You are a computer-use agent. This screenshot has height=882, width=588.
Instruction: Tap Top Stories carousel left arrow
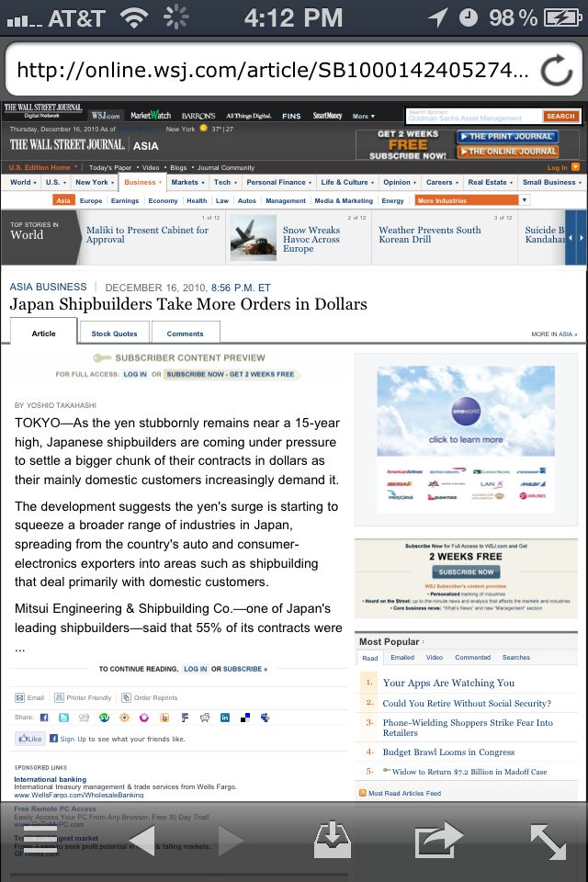571,238
